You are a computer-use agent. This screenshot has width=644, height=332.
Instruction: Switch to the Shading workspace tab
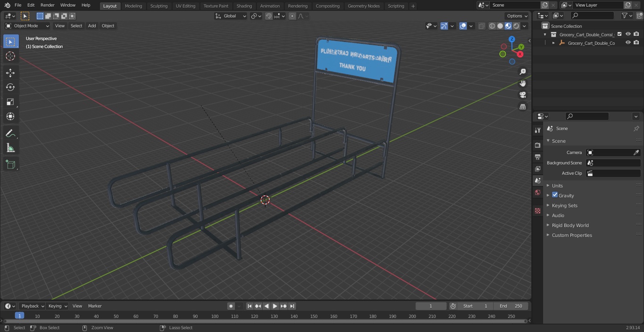click(x=244, y=6)
